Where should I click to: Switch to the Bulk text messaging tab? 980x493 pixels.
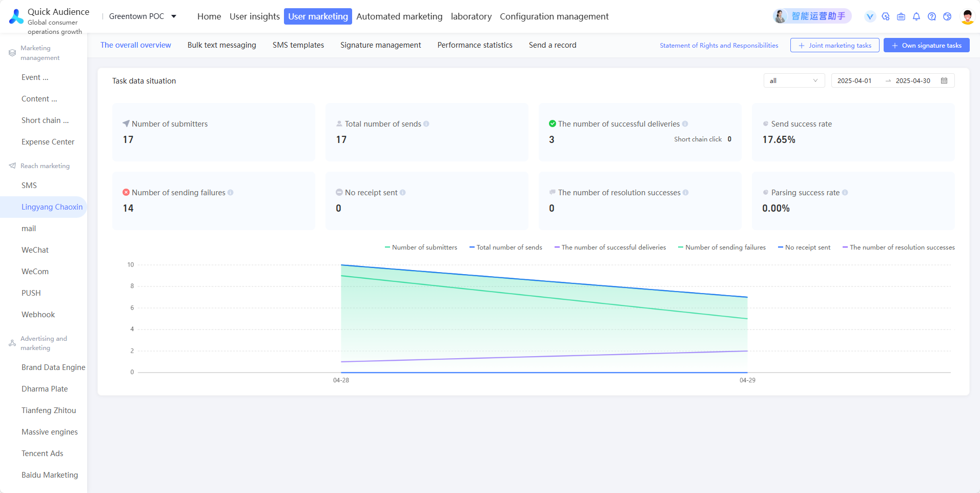pos(222,45)
